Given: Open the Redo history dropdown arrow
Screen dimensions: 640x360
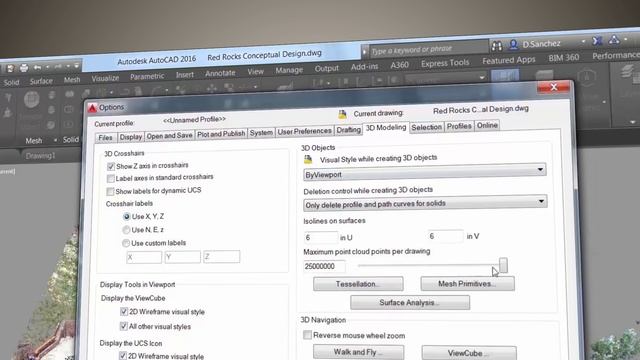Looking at the screenshot, I should (x=68, y=66).
